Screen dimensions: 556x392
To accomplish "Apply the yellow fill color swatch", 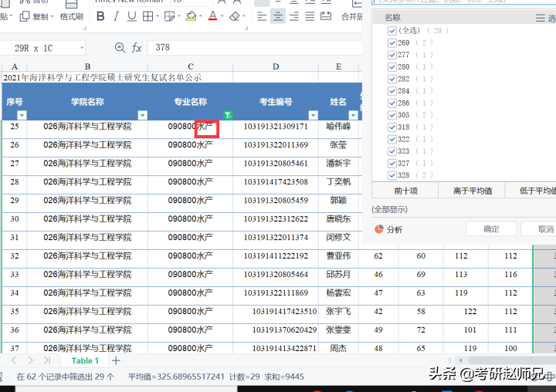I will tap(192, 16).
